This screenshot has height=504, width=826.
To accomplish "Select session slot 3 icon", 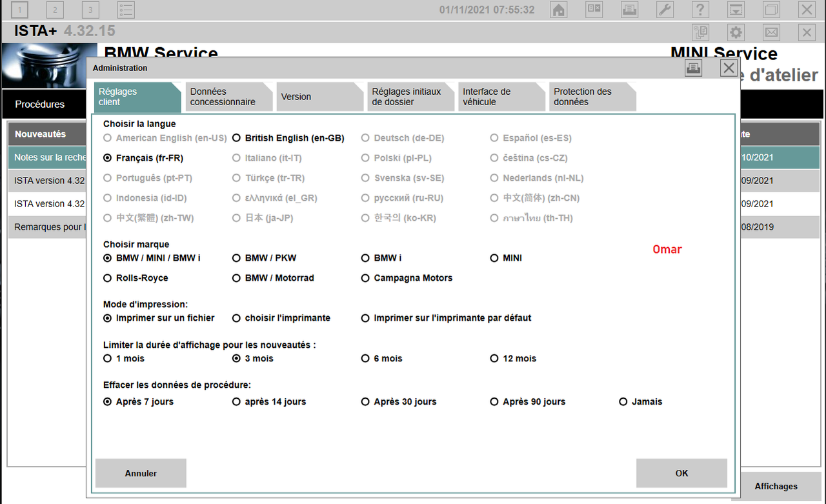I will [91, 10].
